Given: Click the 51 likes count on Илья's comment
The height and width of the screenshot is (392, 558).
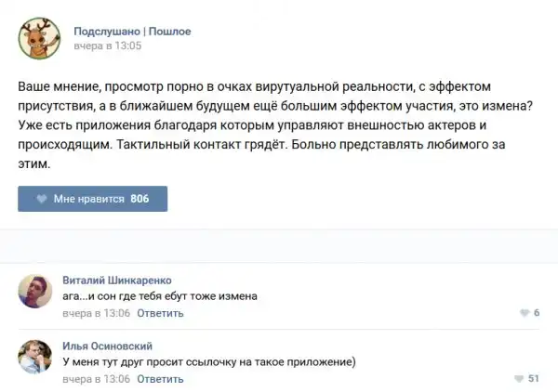Looking at the screenshot, I should coord(534,379).
